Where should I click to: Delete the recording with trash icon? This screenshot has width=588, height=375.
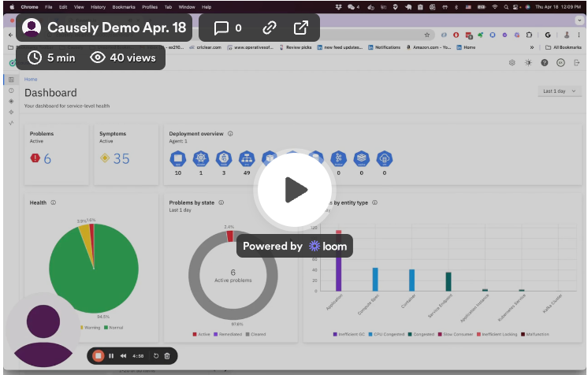click(167, 356)
